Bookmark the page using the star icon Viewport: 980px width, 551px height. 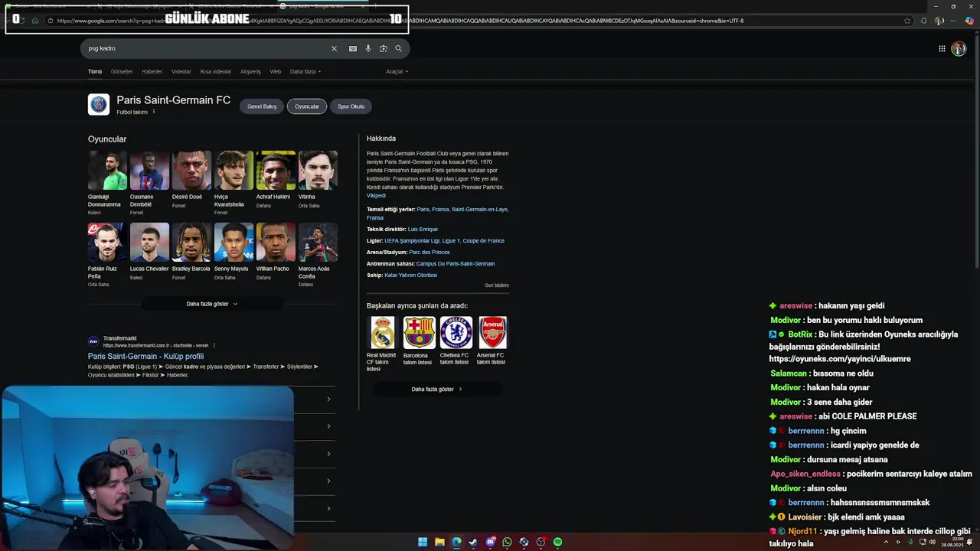pos(907,21)
